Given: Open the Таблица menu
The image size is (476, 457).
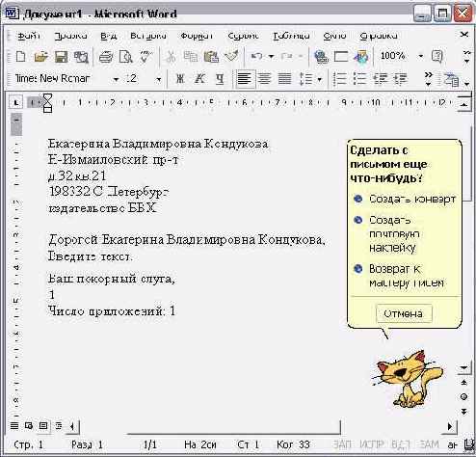Looking at the screenshot, I should 291,36.
